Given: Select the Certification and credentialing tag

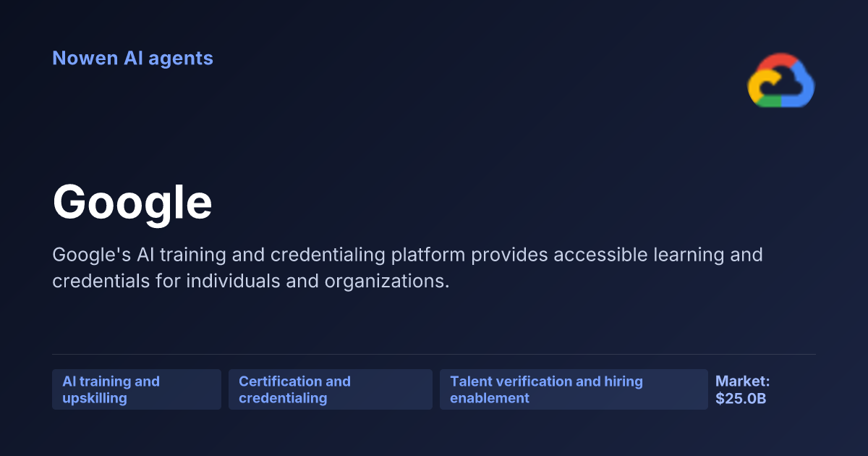Looking at the screenshot, I should (331, 389).
